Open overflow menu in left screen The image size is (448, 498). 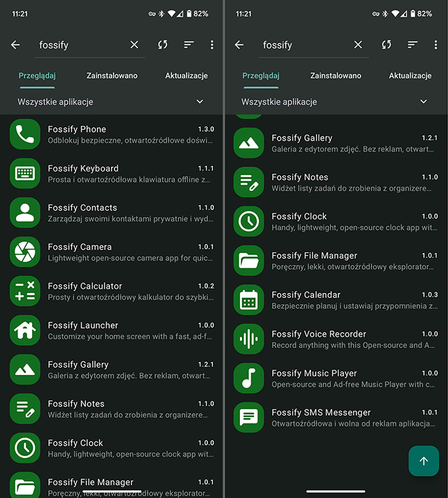[212, 45]
